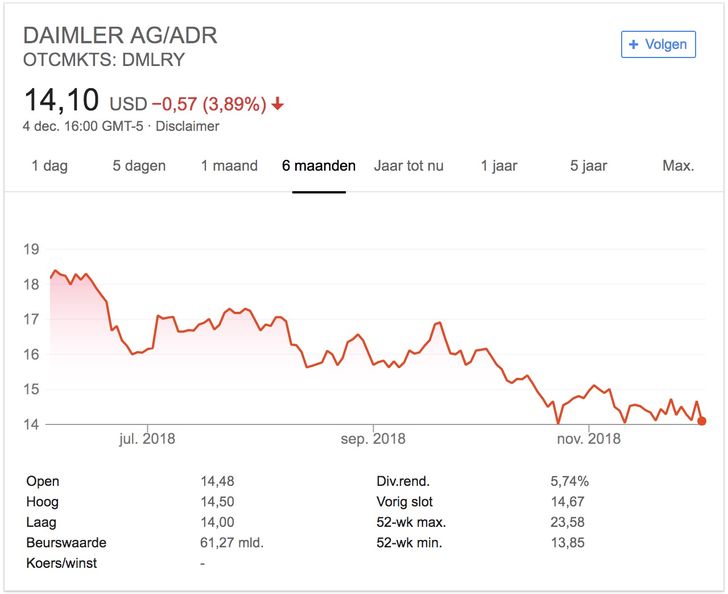The height and width of the screenshot is (594, 728).
Task: Switch to the 1 maand range
Action: [x=229, y=166]
